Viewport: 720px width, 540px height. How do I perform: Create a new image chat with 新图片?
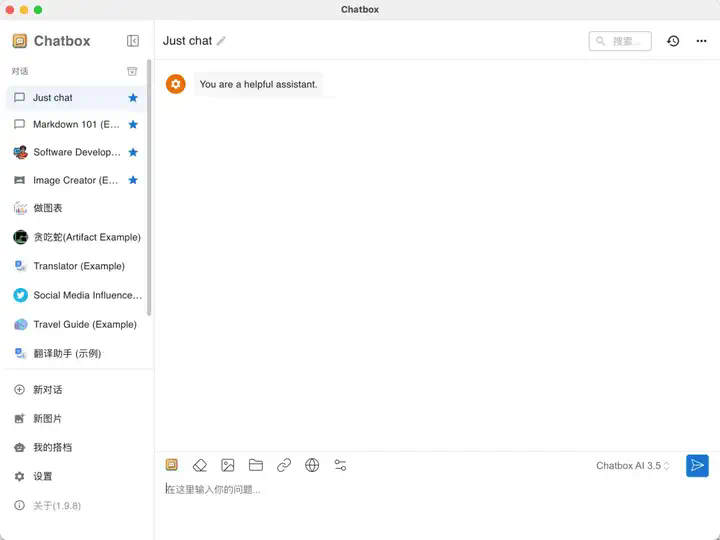tap(76, 419)
